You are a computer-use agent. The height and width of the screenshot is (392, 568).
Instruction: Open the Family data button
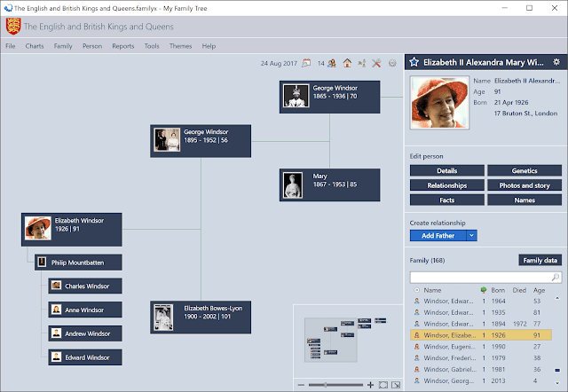(x=540, y=260)
